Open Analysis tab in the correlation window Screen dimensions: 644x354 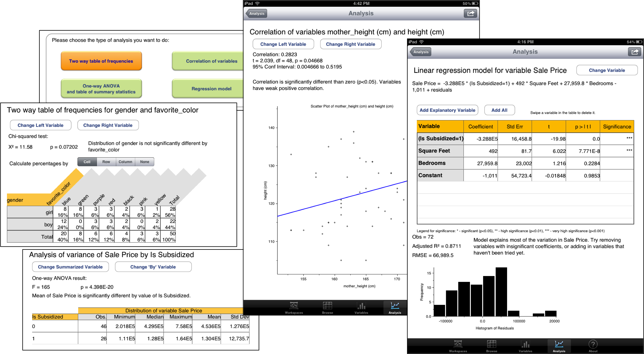pos(395,308)
